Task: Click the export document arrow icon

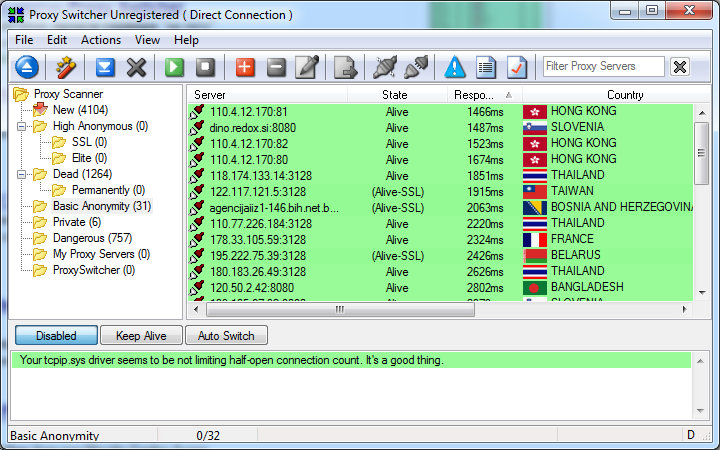Action: (345, 67)
